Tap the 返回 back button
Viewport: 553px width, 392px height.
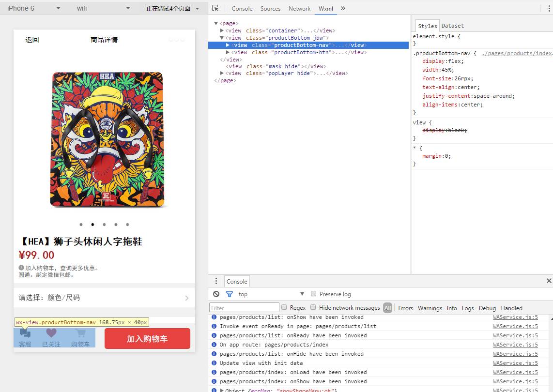click(x=32, y=40)
